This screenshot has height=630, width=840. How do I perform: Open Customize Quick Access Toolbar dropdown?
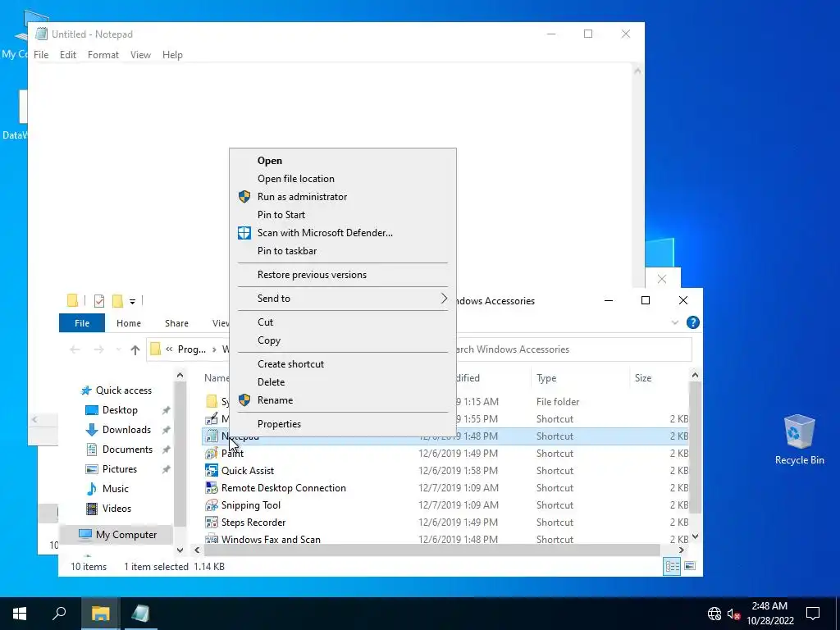pos(132,302)
